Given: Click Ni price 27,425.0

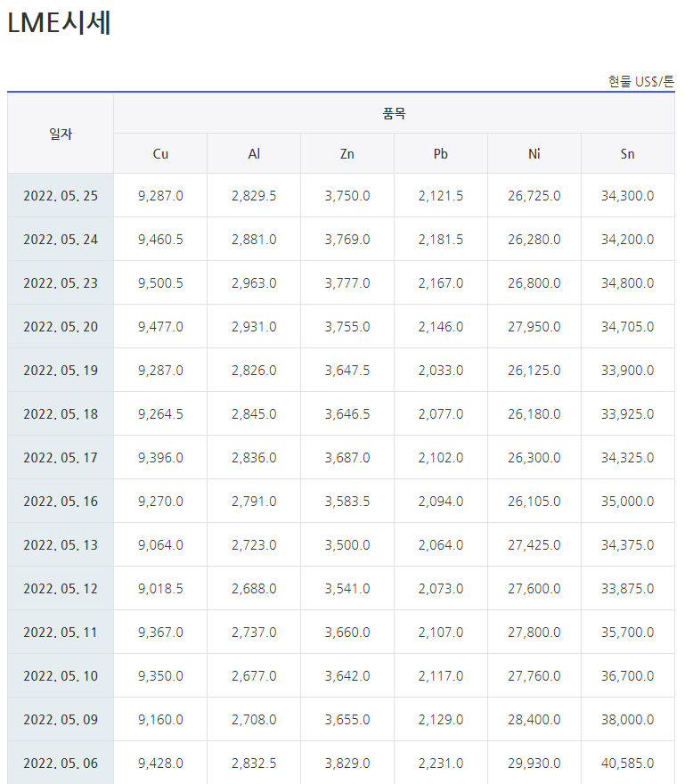Looking at the screenshot, I should pyautogui.click(x=534, y=544).
